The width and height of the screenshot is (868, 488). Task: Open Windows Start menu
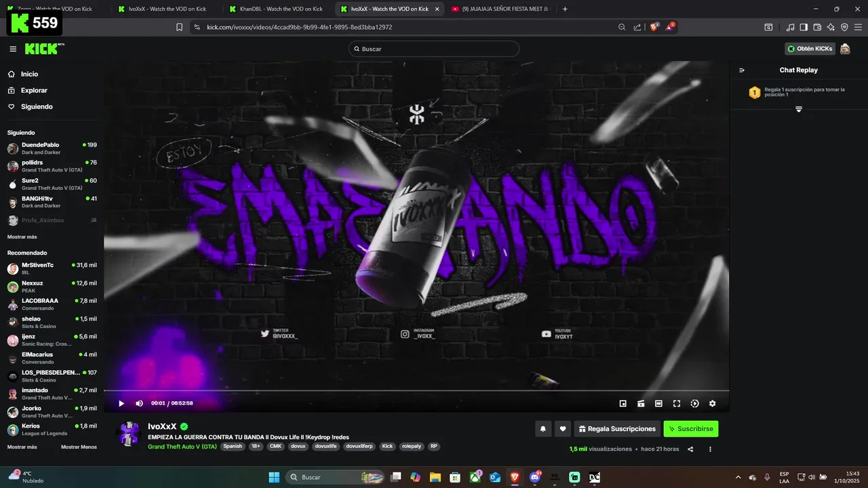click(x=274, y=477)
